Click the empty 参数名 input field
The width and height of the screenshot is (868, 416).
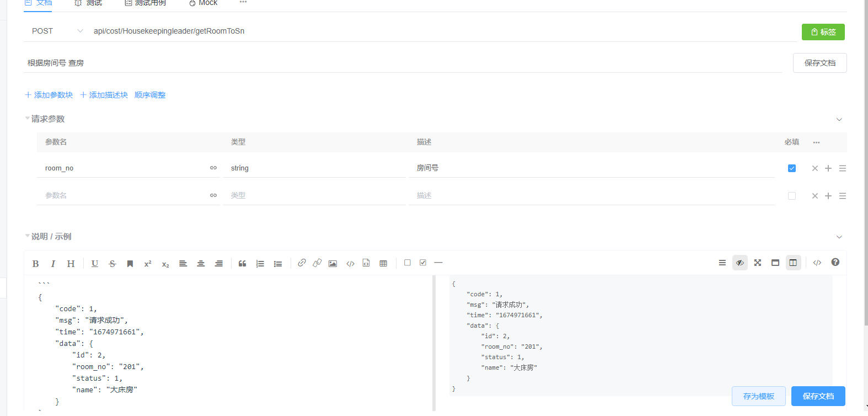coord(124,195)
